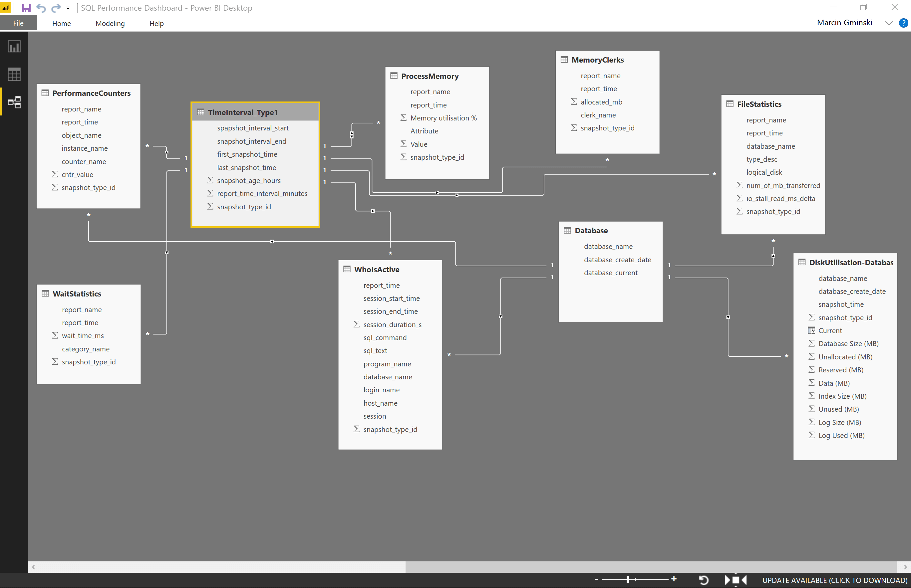Open the Help question mark icon
This screenshot has width=911, height=588.
pos(903,23)
